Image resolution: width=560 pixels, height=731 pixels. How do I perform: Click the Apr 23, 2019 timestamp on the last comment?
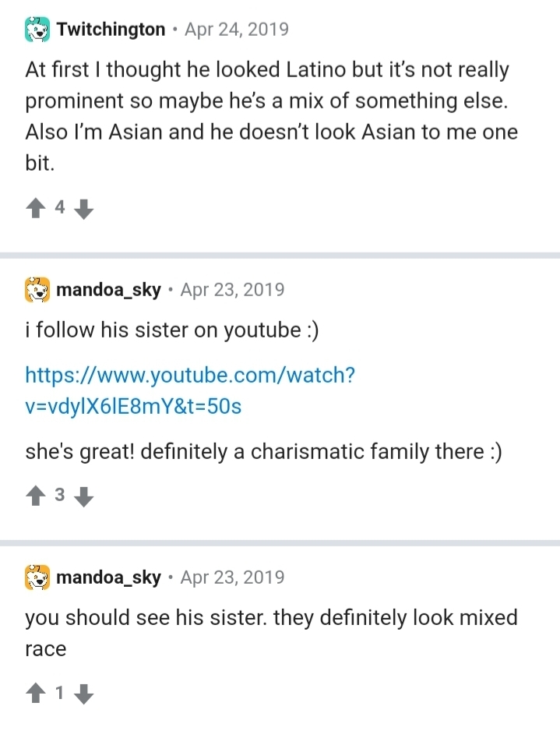click(x=232, y=578)
